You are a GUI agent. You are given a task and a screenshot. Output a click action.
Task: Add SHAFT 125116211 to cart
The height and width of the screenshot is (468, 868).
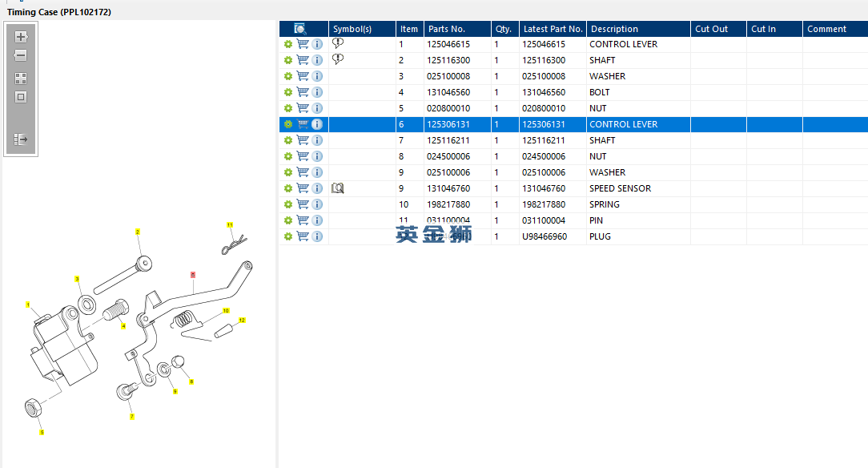[x=303, y=140]
